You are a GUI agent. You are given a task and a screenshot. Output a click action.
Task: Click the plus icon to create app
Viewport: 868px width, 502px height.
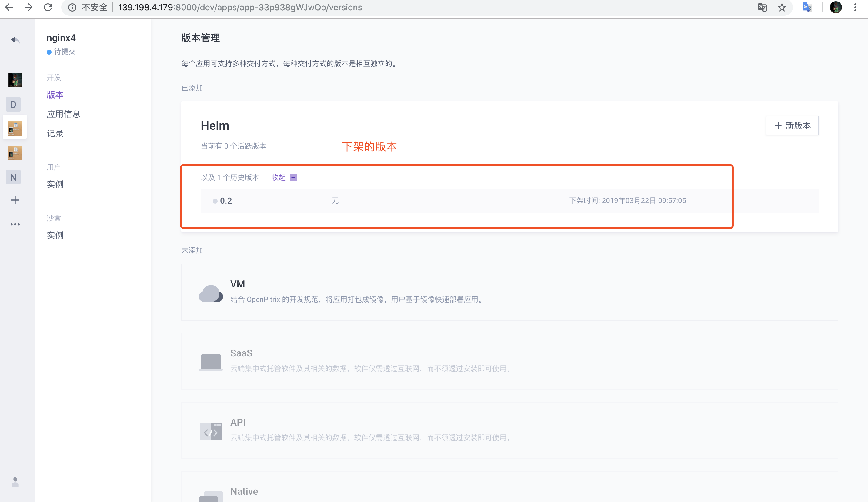pos(15,200)
